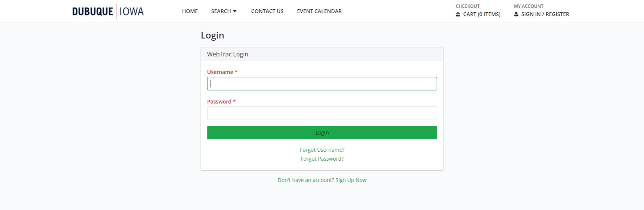
Task: Click the My Account header label
Action: click(529, 6)
